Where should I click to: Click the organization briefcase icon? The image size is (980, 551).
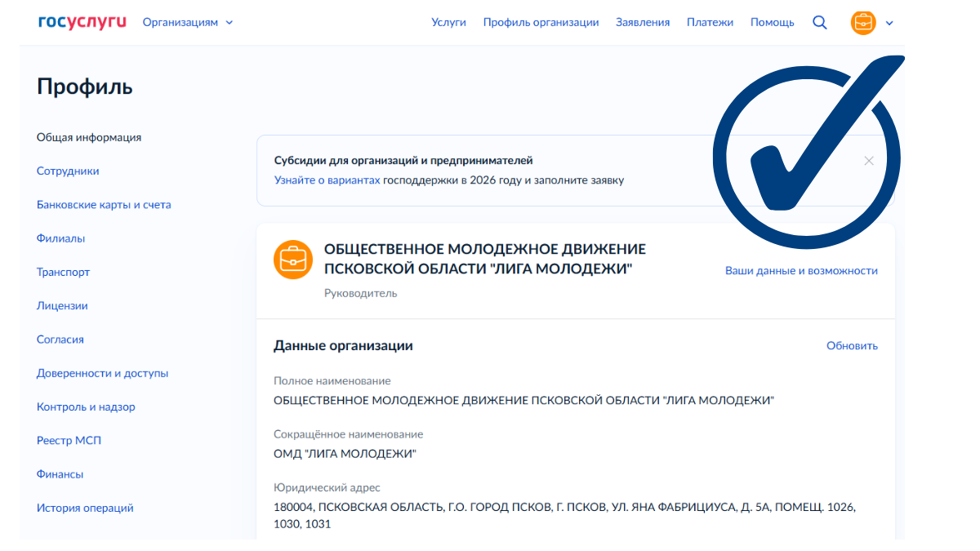[293, 260]
